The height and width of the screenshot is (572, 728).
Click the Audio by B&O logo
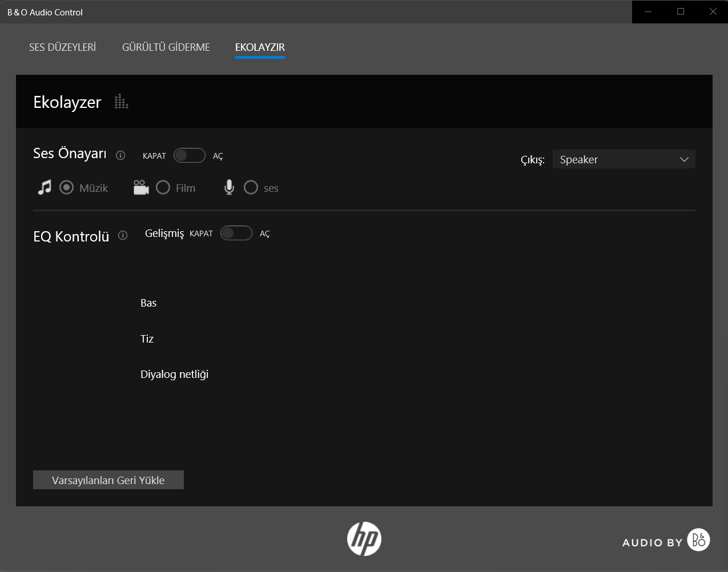click(666, 540)
